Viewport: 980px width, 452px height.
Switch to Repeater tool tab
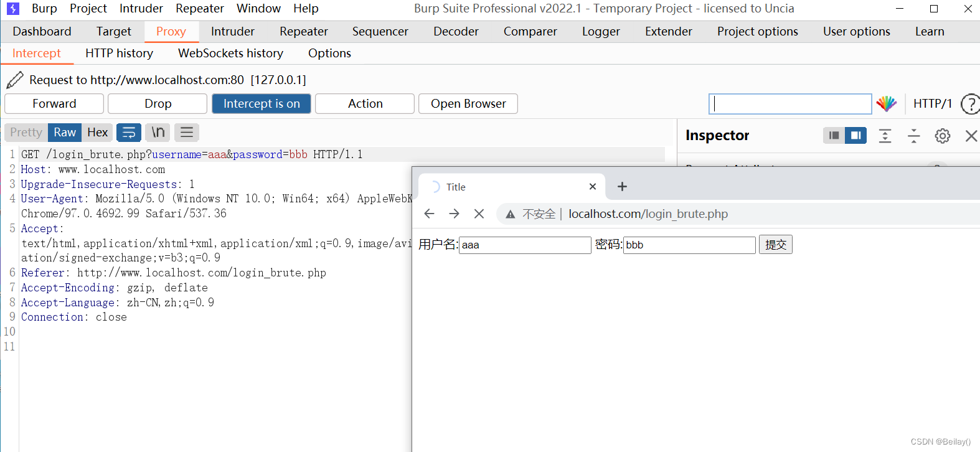[304, 32]
